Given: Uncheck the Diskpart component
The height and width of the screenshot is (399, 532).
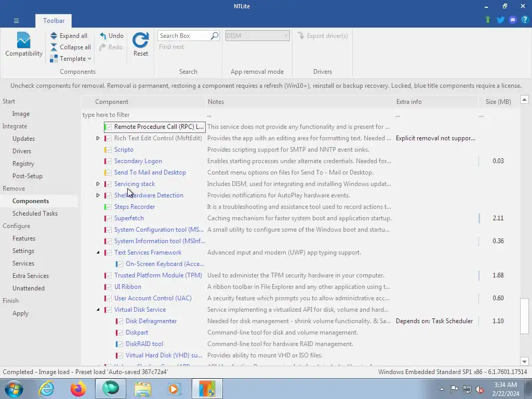Looking at the screenshot, I should (x=120, y=333).
